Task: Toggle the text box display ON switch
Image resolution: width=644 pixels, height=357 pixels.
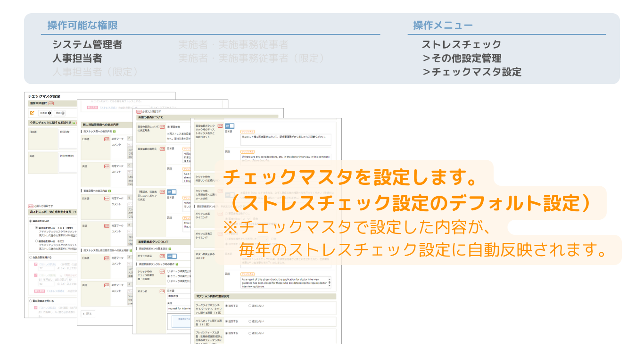Action: (x=229, y=126)
